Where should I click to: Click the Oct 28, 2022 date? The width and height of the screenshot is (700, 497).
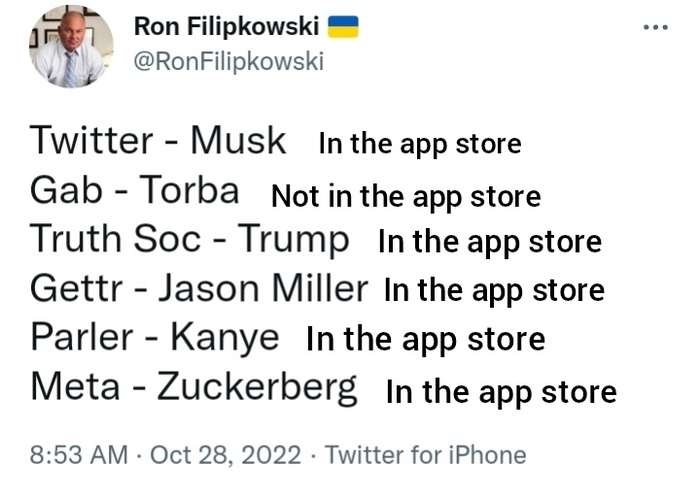point(225,455)
